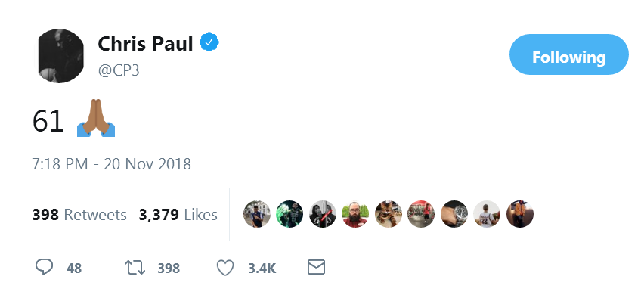The height and width of the screenshot is (298, 644).
Task: Click the wristwatch liker avatar
Action: pyautogui.click(x=454, y=214)
